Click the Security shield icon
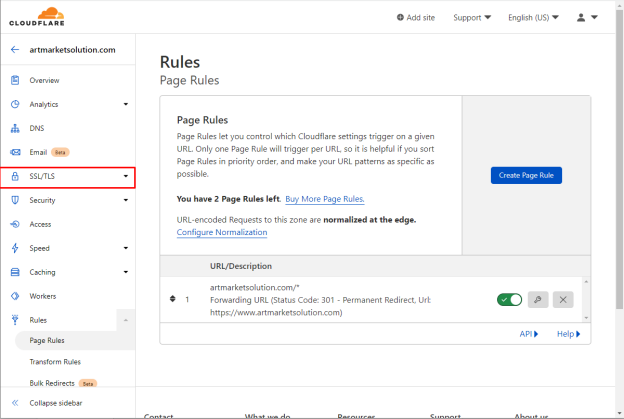This screenshot has height=419, width=624. coord(15,200)
